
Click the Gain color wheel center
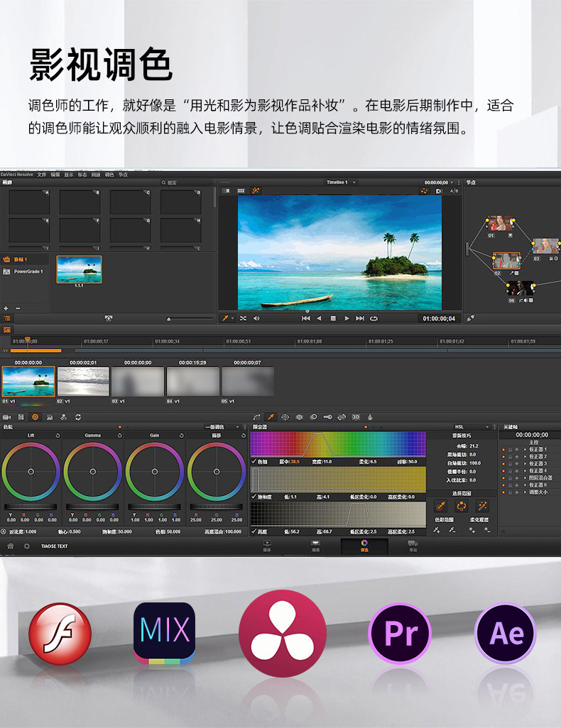(x=154, y=472)
